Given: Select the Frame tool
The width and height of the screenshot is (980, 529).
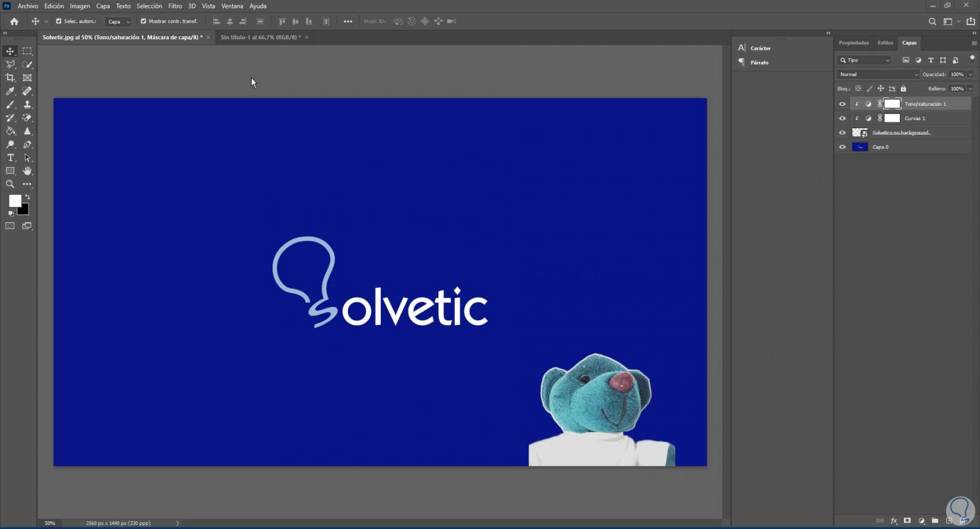Looking at the screenshot, I should click(27, 78).
